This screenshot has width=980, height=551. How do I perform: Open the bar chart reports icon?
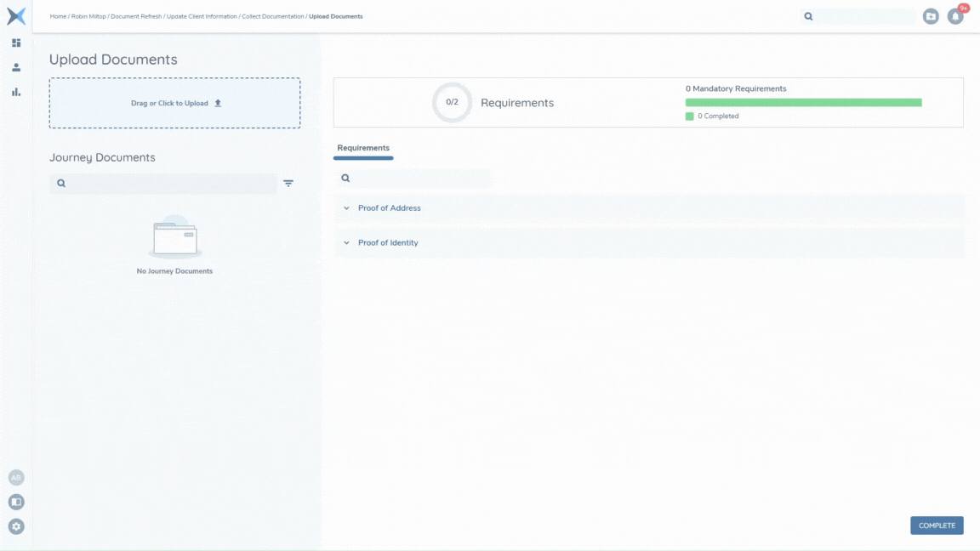click(x=16, y=92)
